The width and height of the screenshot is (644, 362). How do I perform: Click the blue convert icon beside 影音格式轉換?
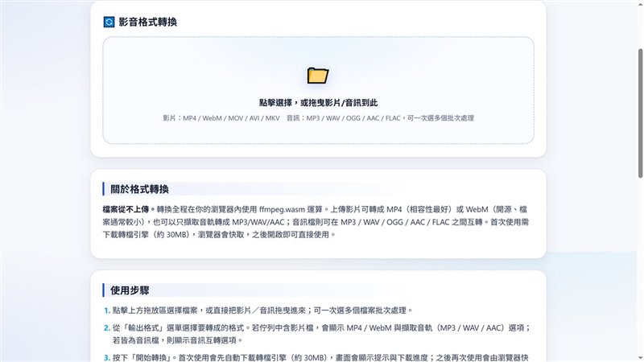point(109,22)
